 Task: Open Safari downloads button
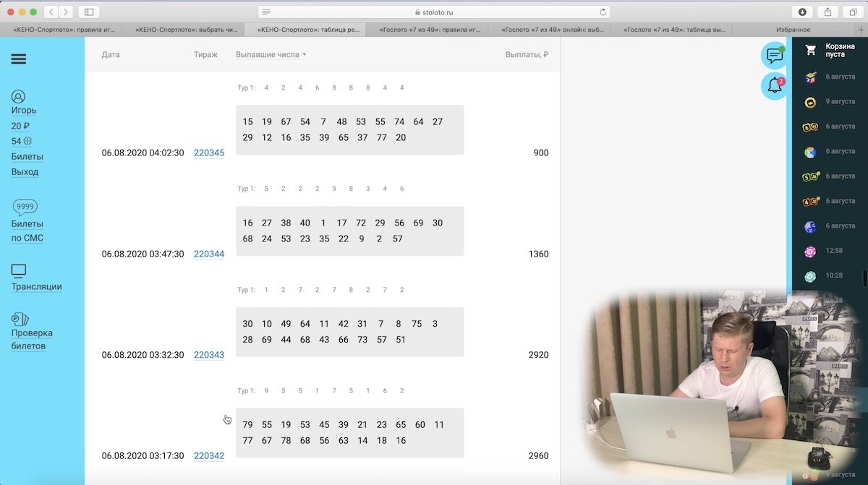pos(802,12)
